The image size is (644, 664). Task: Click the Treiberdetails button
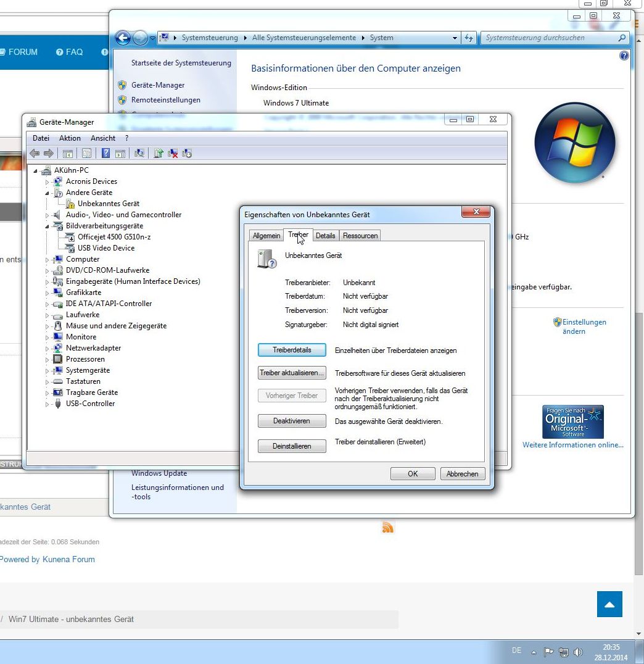click(292, 350)
